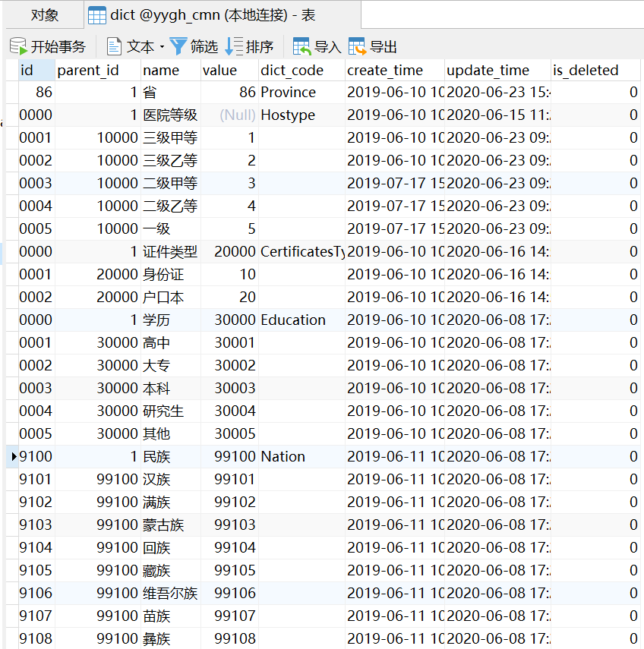This screenshot has width=644, height=649.
Task: Click the 筛选 button label
Action: click(x=204, y=47)
